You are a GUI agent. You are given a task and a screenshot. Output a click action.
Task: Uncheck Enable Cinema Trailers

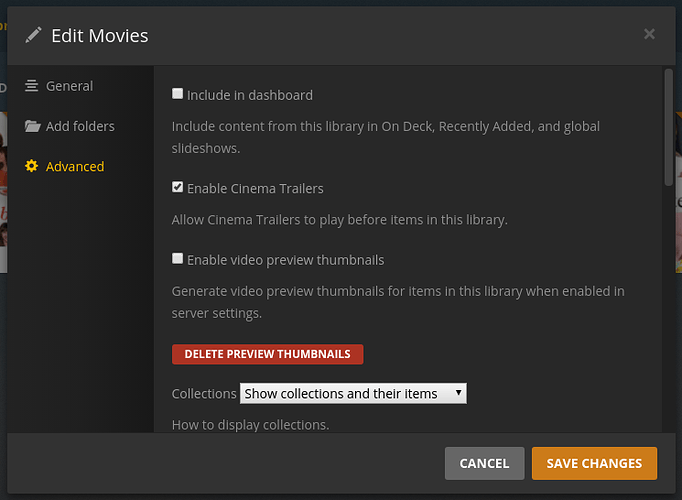[x=177, y=187]
